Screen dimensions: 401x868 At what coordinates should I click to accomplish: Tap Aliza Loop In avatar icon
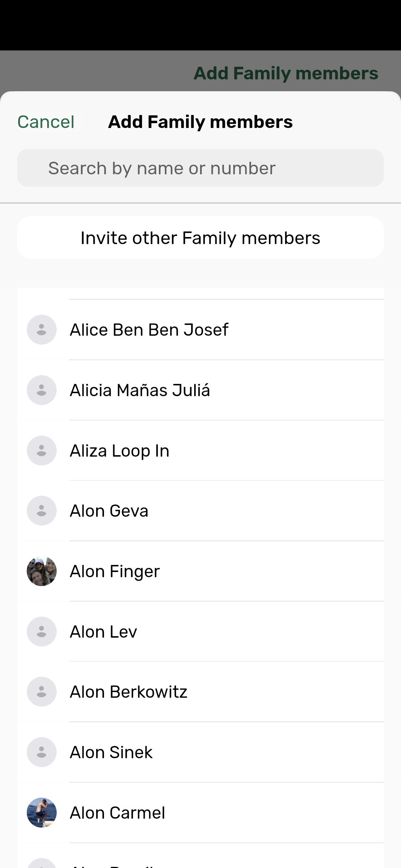click(x=42, y=451)
